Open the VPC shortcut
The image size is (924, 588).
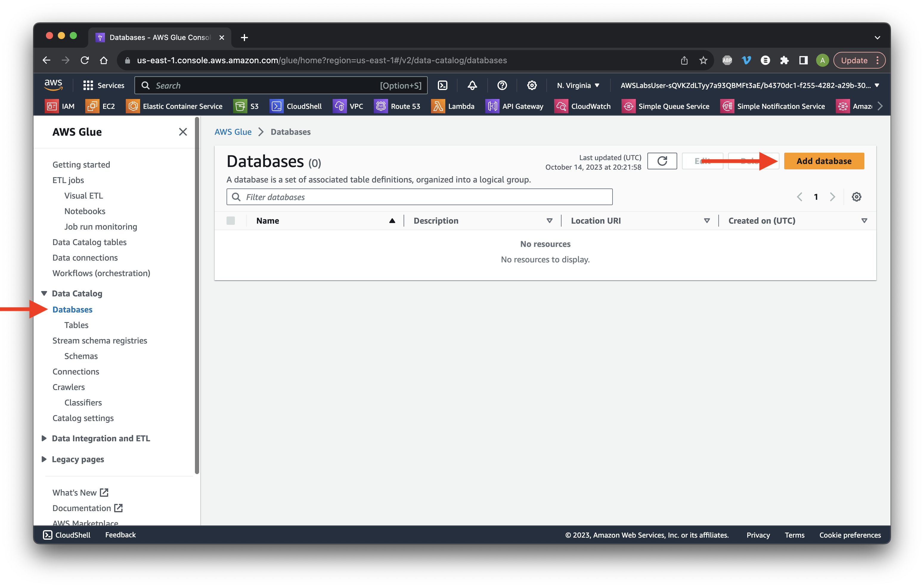point(348,106)
